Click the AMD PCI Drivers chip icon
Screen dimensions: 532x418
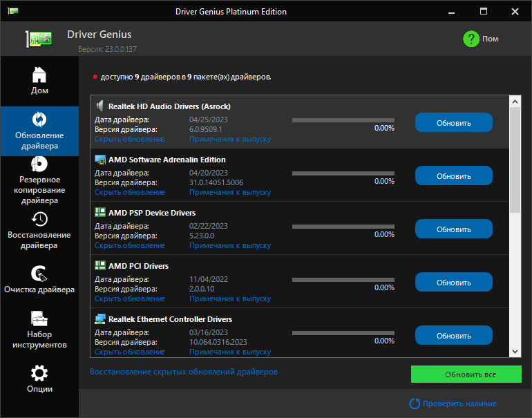pos(100,265)
